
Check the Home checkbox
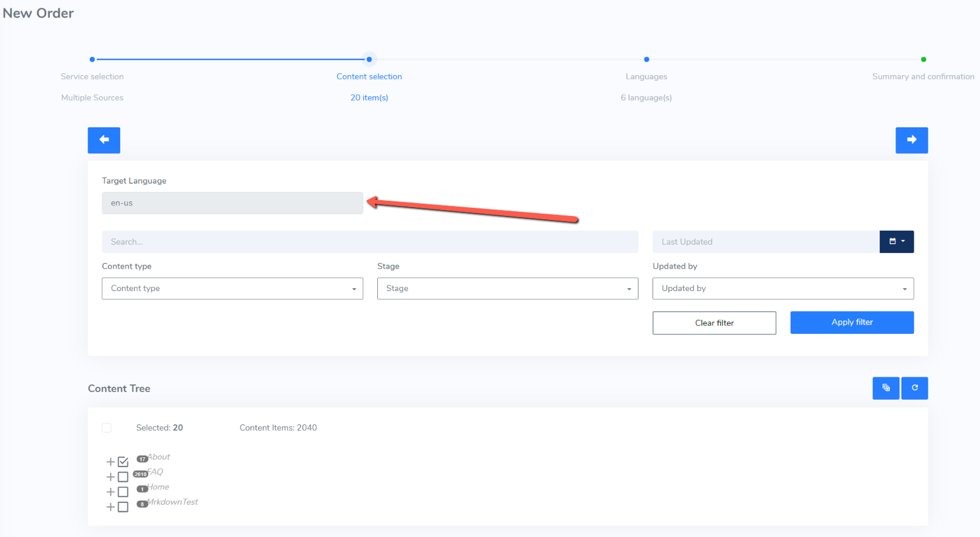tap(123, 492)
